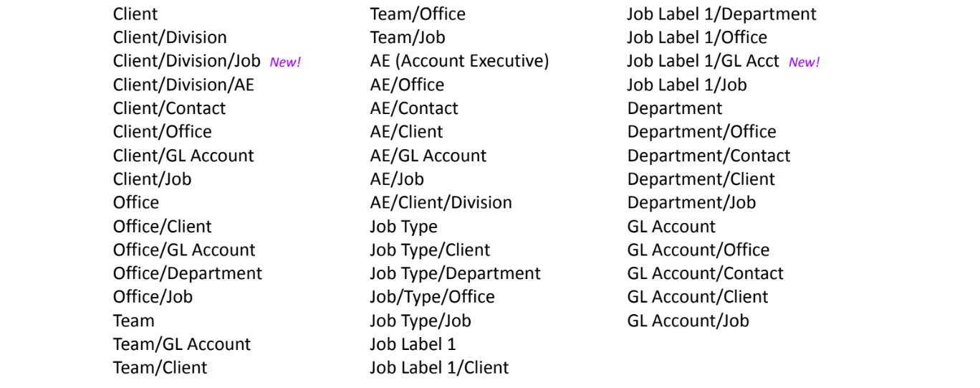980x388 pixels.
Task: Open the GL Account/Office item
Action: (698, 250)
